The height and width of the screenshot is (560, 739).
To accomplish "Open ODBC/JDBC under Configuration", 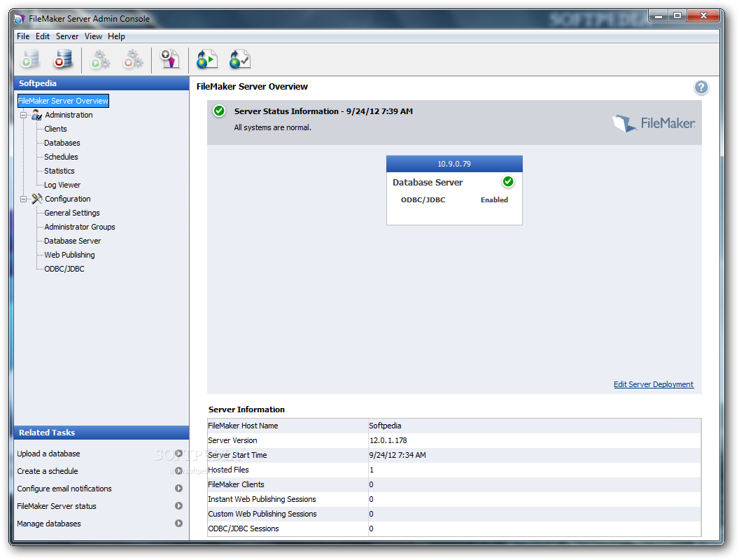I will (x=64, y=269).
